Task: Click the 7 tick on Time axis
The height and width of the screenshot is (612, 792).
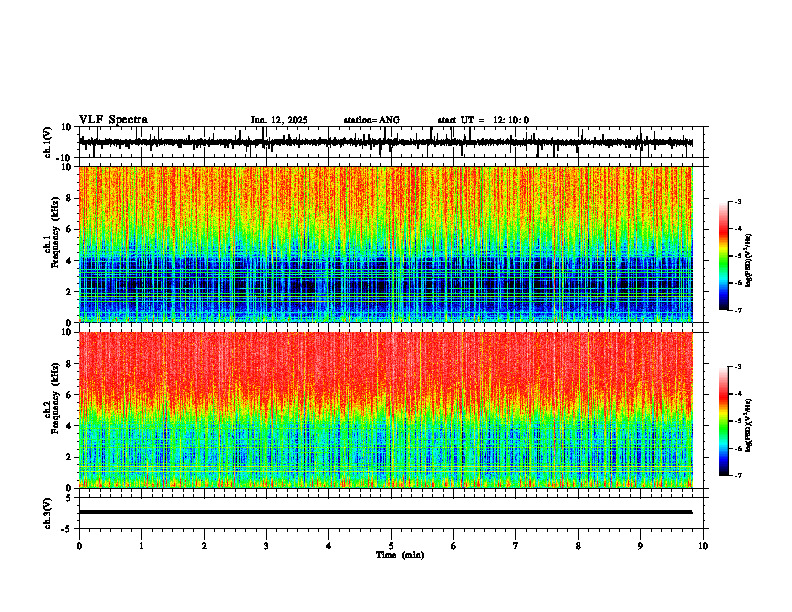Action: pos(516,546)
